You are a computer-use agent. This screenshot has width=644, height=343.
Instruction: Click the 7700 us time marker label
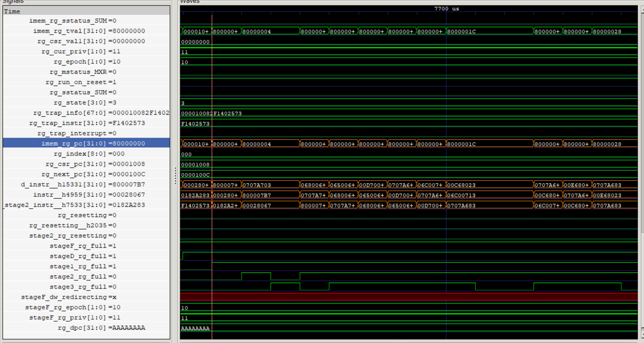[446, 9]
